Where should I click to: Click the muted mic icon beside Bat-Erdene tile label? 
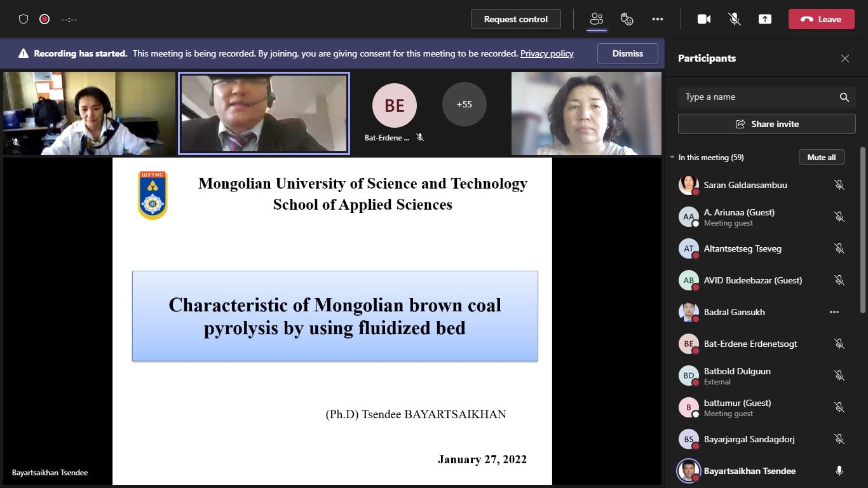[420, 137]
